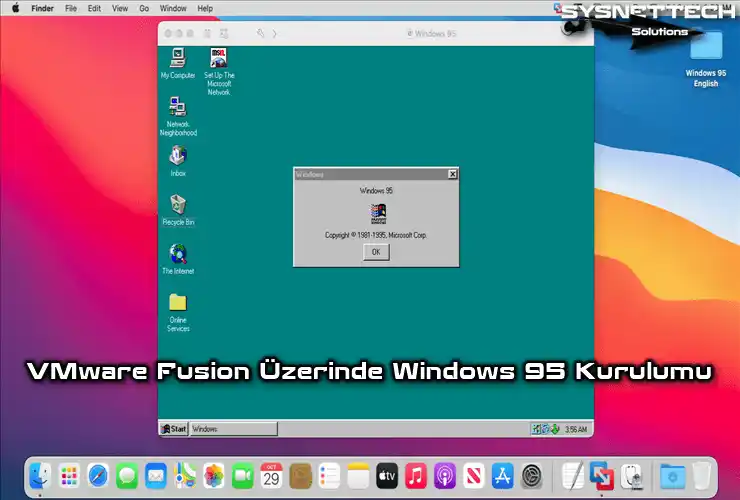Select the Windows 95 English desktop folder

coord(706,59)
